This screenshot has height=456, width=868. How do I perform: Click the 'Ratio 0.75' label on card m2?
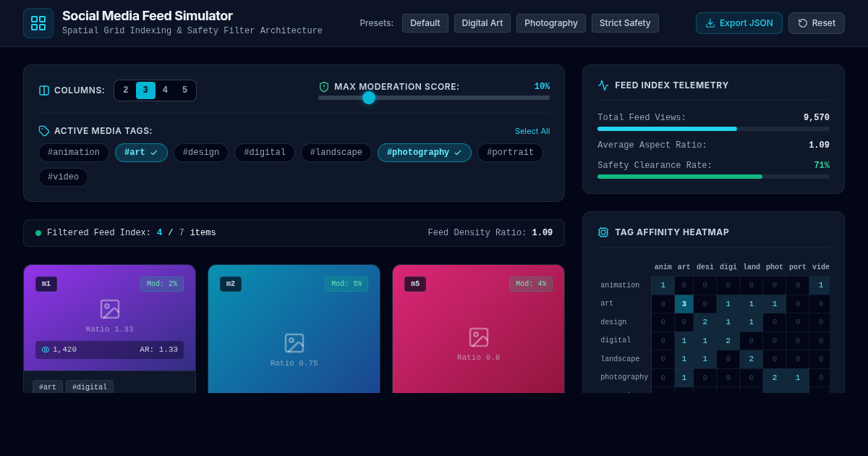coord(294,363)
